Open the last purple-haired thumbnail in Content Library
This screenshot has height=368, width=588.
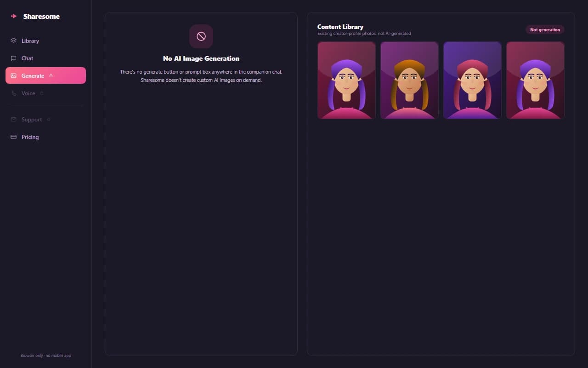tap(535, 80)
